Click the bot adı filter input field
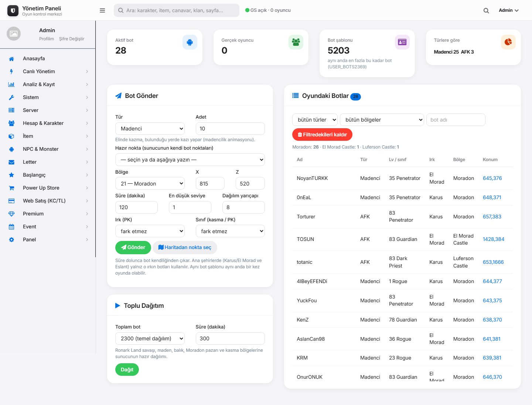This screenshot has height=405, width=532. click(456, 120)
